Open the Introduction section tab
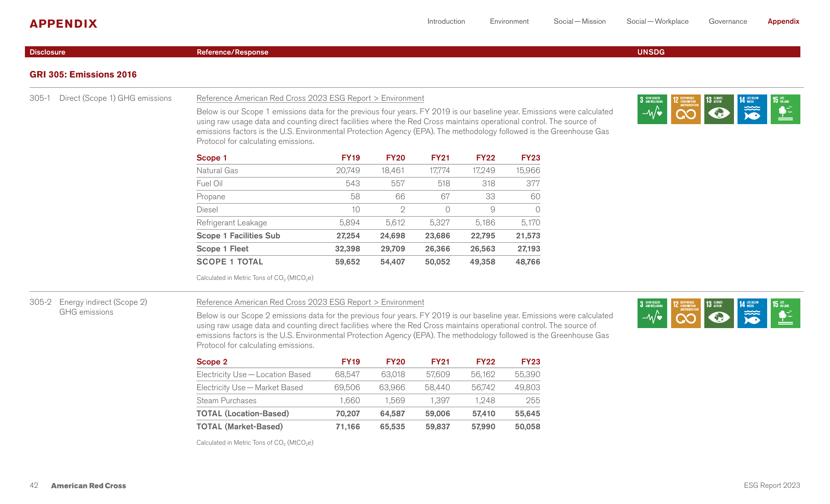The width and height of the screenshot is (830, 504). [x=446, y=21]
